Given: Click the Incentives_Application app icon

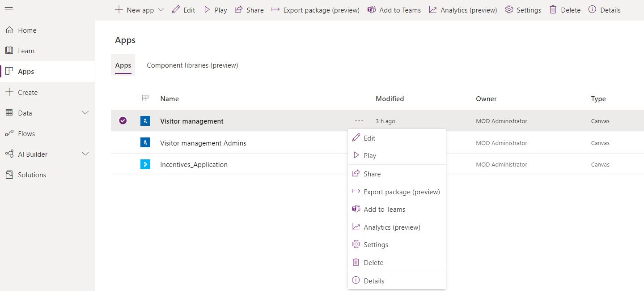Looking at the screenshot, I should click(145, 164).
